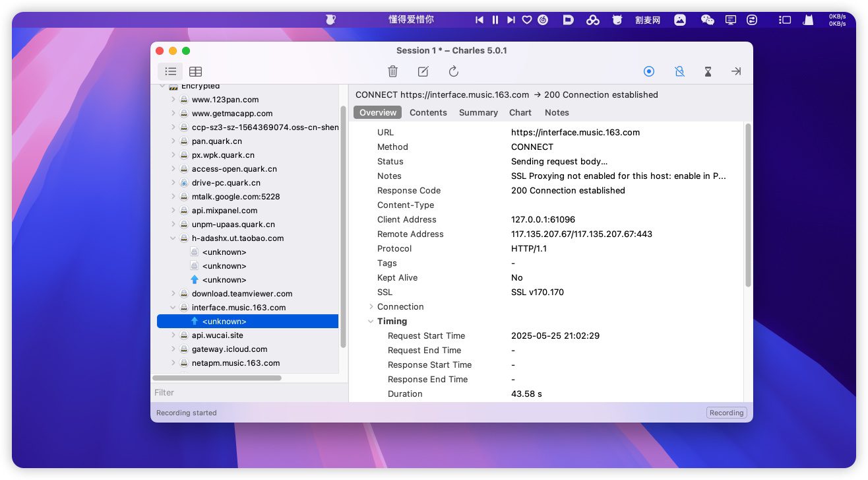Collapse interface.music.163.com host
Viewport: 868px width, 480px height.
pyautogui.click(x=173, y=308)
